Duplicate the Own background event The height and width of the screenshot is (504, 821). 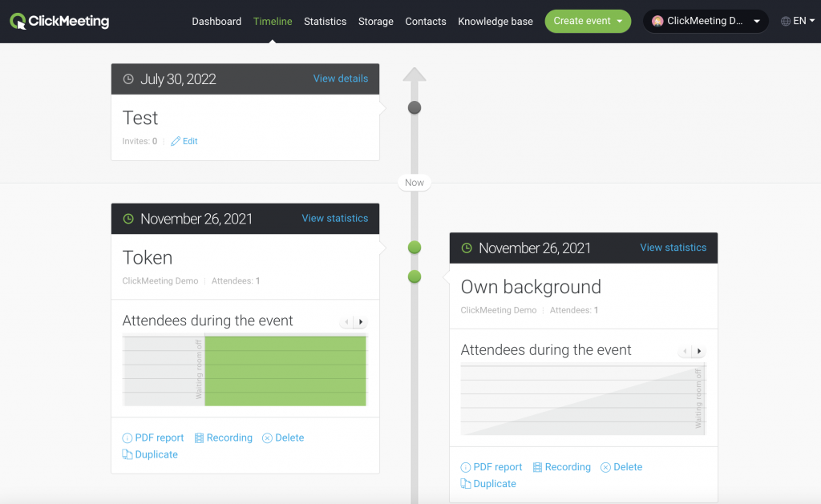click(x=494, y=484)
